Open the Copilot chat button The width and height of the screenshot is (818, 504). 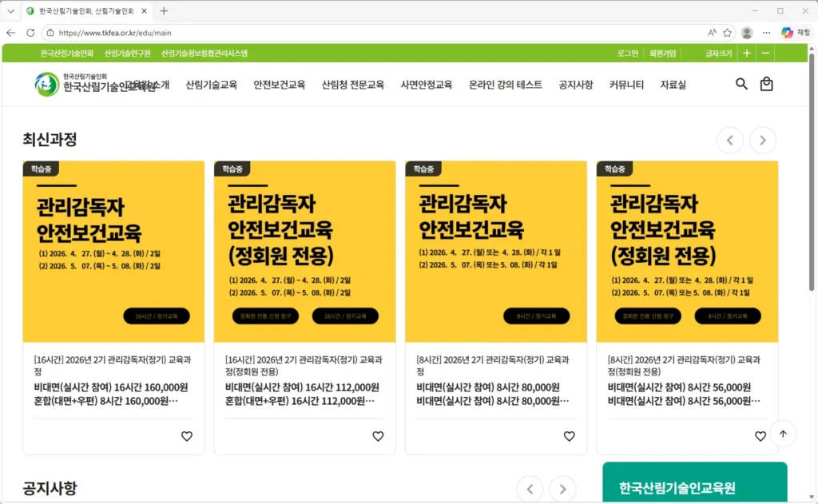pos(796,33)
